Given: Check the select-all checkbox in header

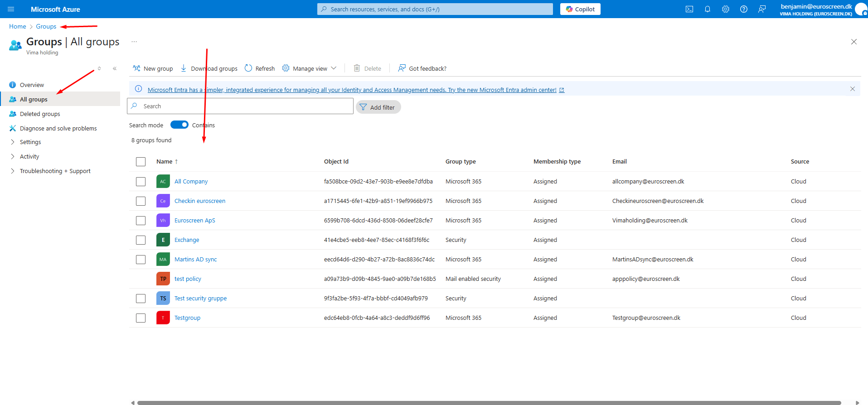Looking at the screenshot, I should (141, 162).
